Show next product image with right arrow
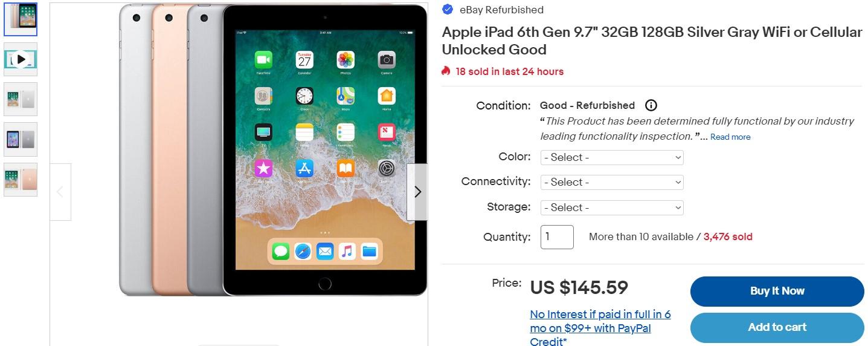Screen dimensions: 868x346 [417, 192]
